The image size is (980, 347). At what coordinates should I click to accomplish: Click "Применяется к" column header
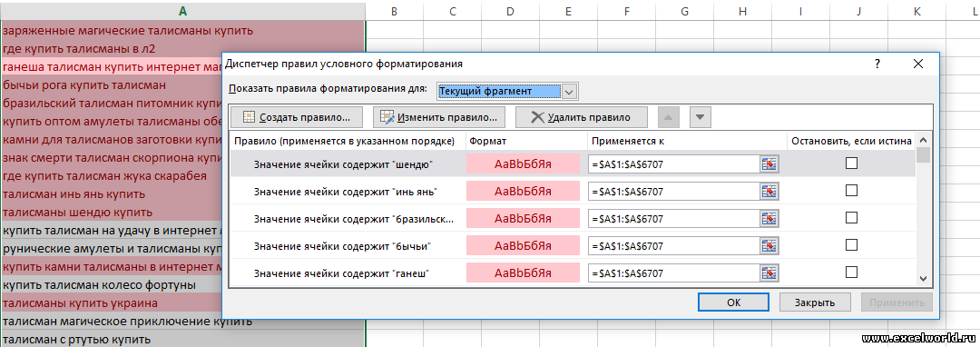click(687, 142)
